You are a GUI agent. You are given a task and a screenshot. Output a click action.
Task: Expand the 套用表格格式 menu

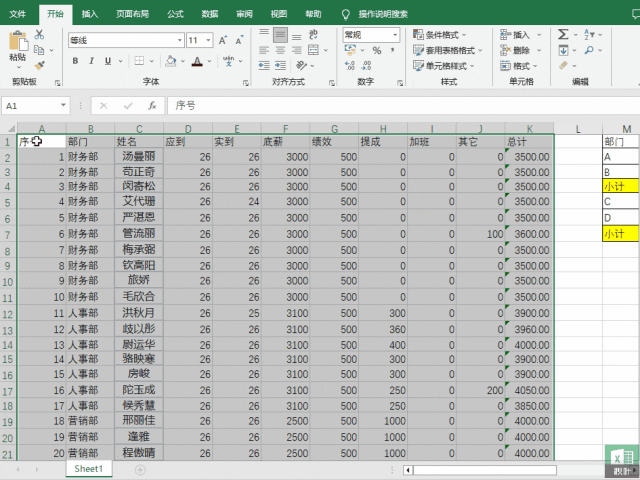(480, 51)
